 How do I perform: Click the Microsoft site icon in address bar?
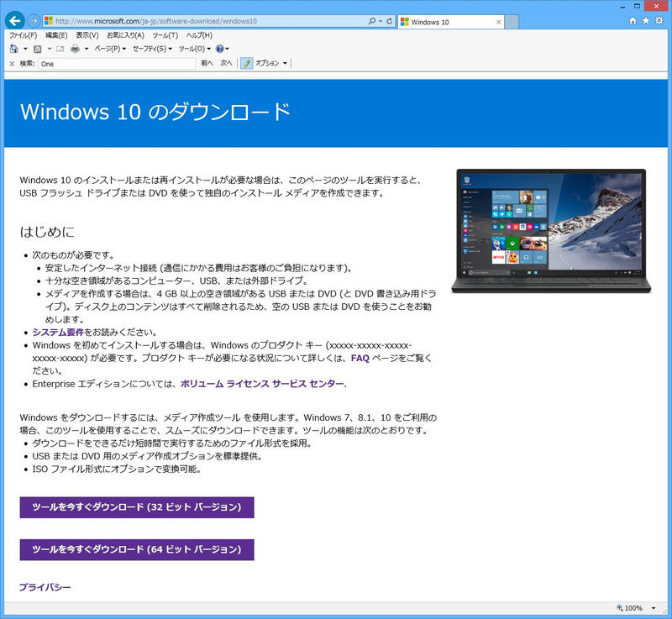point(49,21)
